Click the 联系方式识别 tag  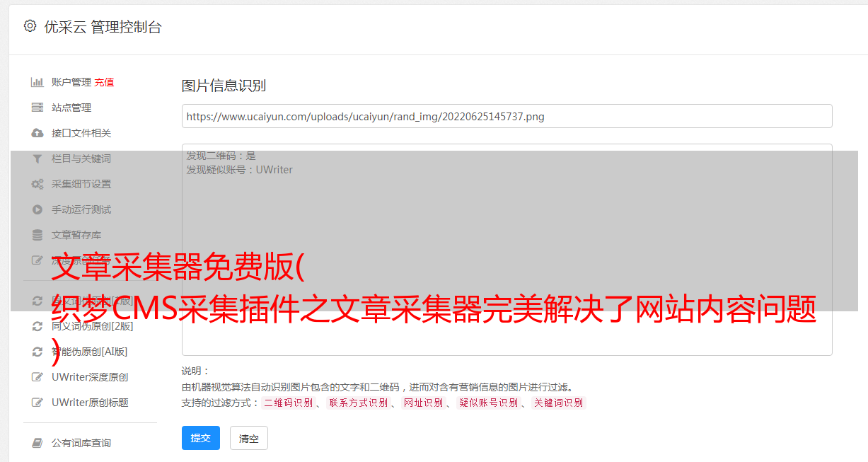pyautogui.click(x=358, y=403)
